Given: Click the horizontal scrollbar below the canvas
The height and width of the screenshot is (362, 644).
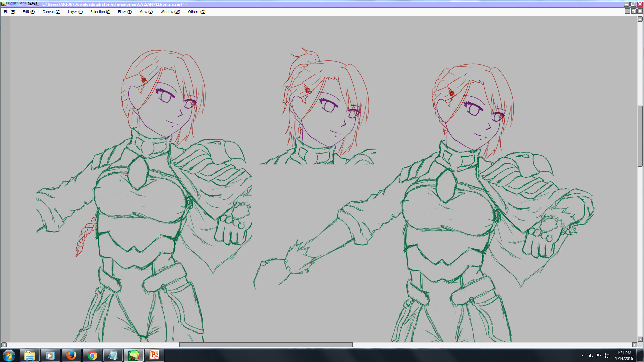Looking at the screenshot, I should tap(265, 345).
